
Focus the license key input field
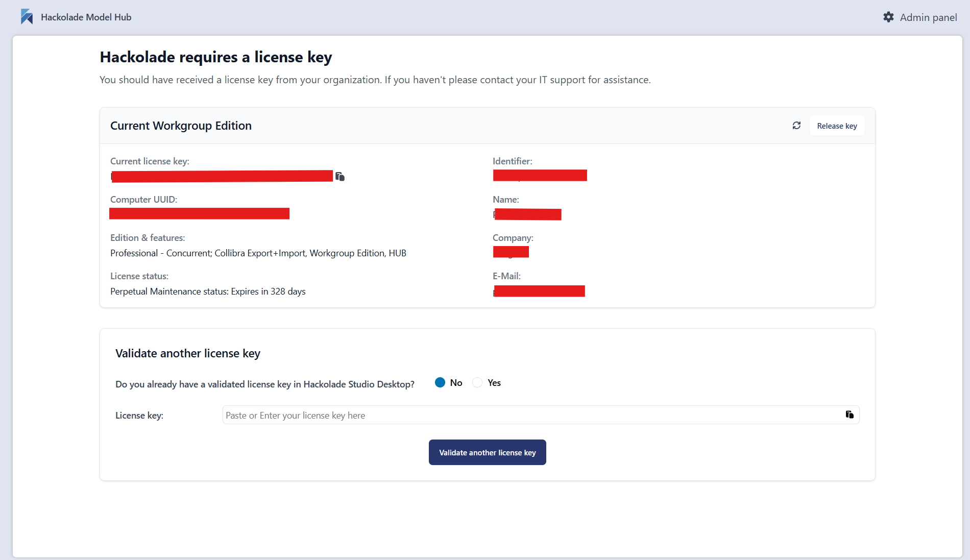pos(541,415)
